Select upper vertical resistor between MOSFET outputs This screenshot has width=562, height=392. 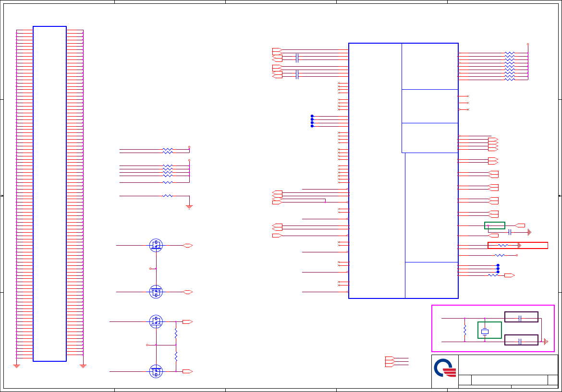pos(176,333)
